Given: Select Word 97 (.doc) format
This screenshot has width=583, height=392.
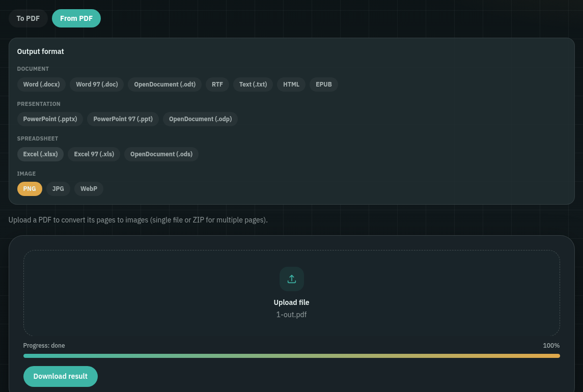Looking at the screenshot, I should 97,85.
